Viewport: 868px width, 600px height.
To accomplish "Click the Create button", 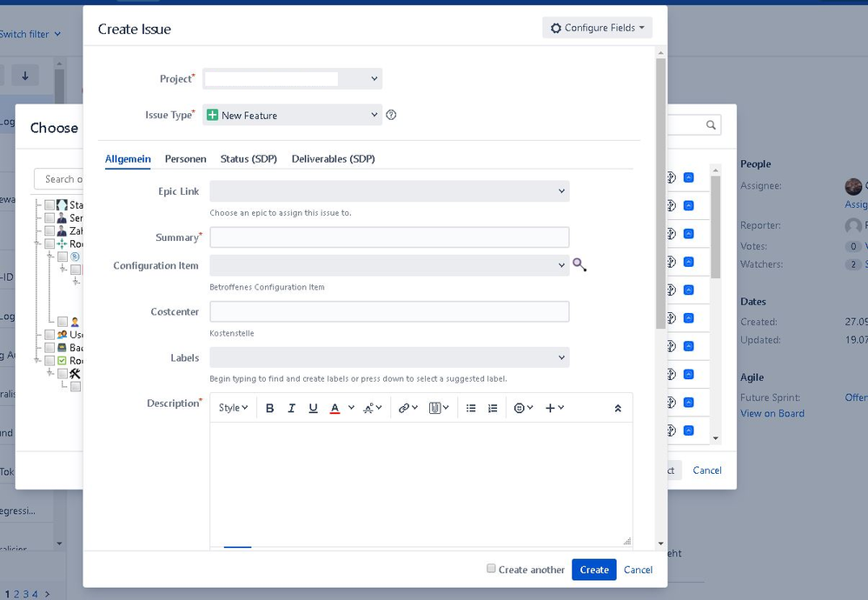I will (594, 570).
